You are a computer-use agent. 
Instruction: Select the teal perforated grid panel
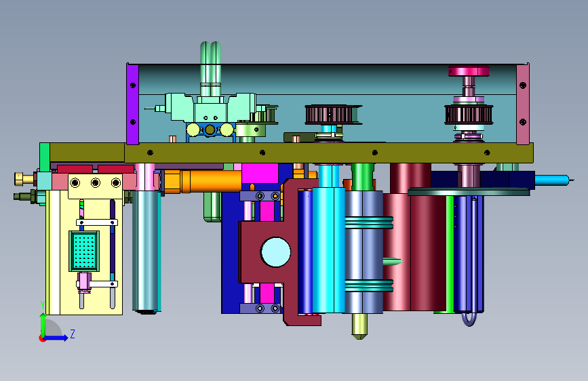[84, 251]
